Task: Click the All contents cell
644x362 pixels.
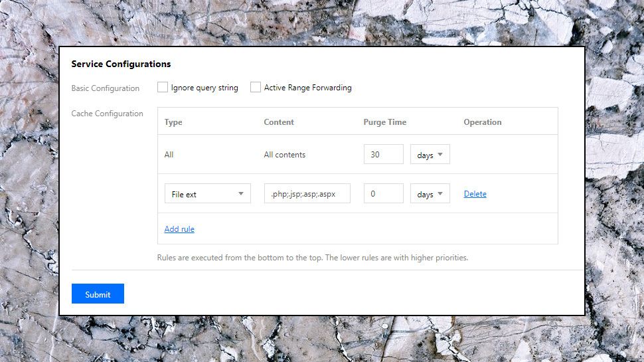Action: coord(285,155)
